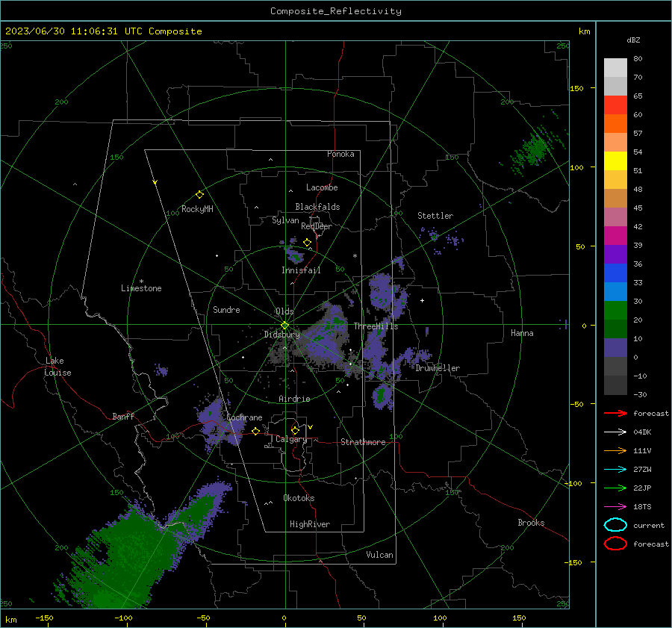Select the yellow 54 dBZ legend swatch
The width and height of the screenshot is (672, 628).
(615, 161)
